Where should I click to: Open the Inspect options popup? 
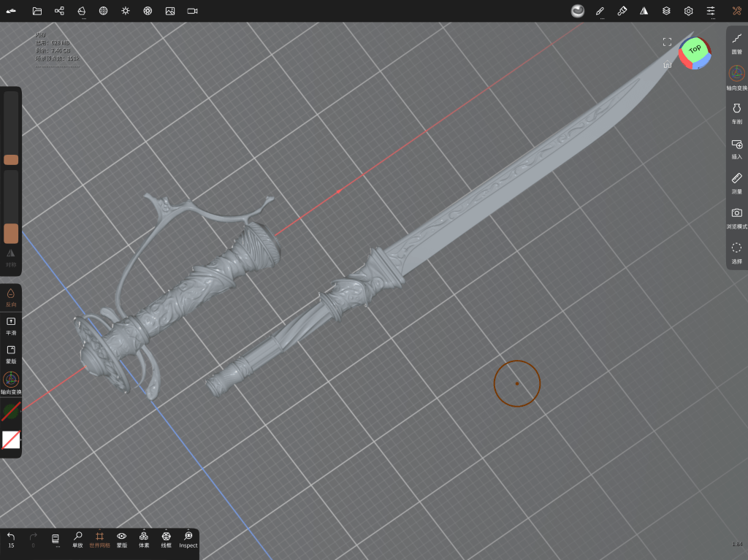pos(188,540)
